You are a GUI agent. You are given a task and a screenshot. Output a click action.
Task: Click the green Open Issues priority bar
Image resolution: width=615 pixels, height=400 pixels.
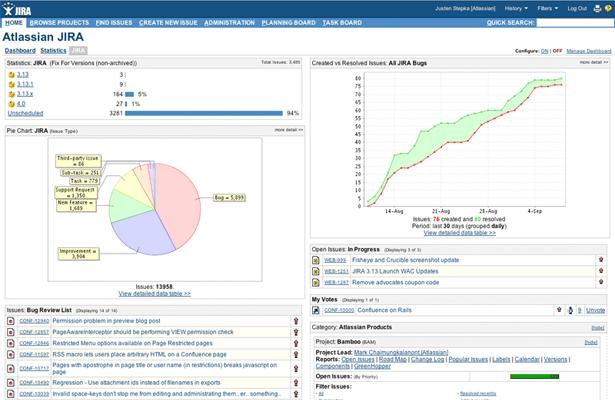[534, 376]
